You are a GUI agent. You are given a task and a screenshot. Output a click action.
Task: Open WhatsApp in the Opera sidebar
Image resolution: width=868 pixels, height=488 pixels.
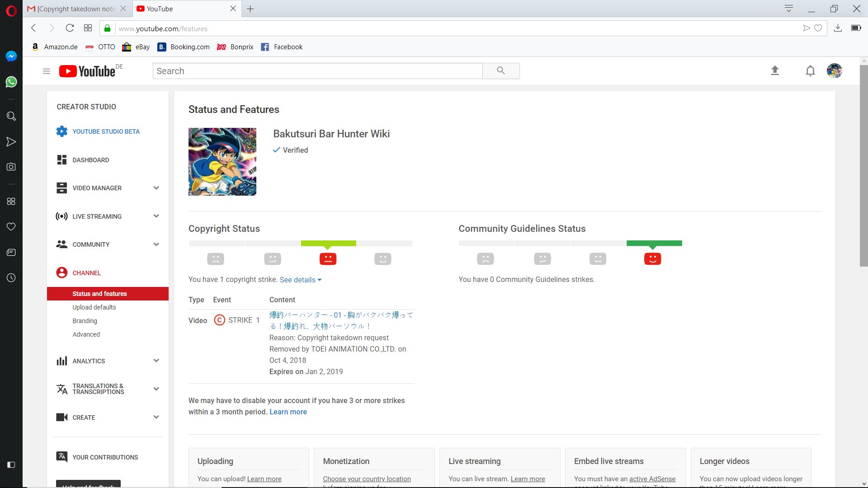(x=11, y=82)
